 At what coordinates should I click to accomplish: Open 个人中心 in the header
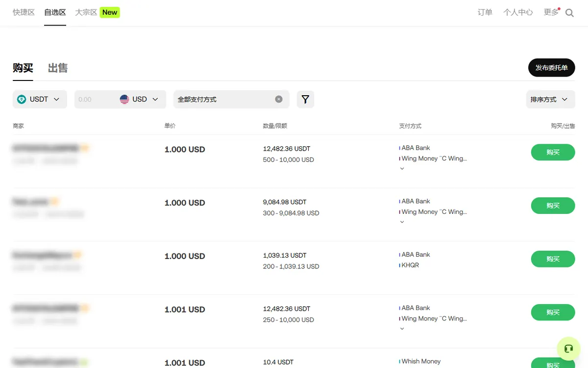click(518, 12)
